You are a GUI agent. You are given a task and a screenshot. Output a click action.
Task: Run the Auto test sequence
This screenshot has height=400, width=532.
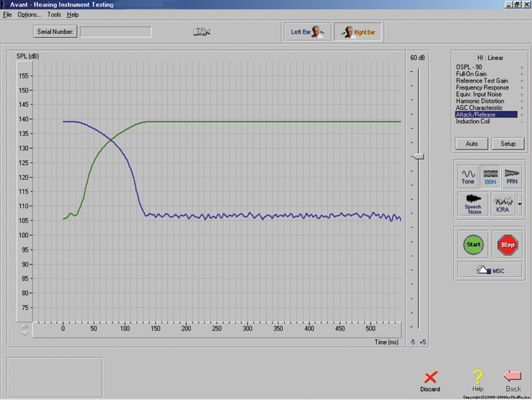[471, 143]
